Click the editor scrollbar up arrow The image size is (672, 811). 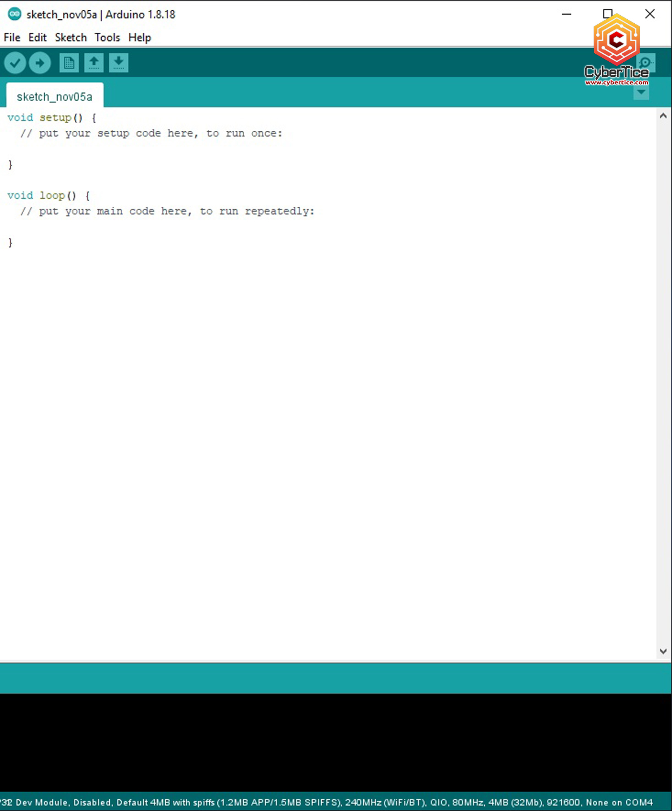663,116
